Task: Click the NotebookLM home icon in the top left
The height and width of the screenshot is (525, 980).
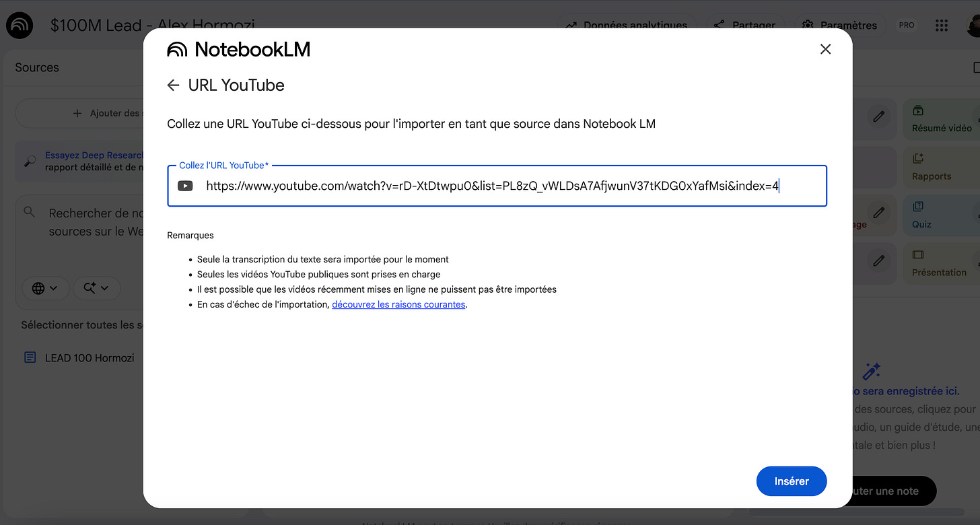Action: click(20, 26)
